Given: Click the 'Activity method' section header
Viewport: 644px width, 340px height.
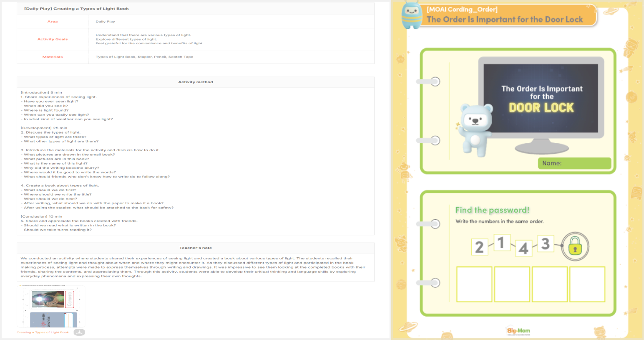Looking at the screenshot, I should coord(196,82).
